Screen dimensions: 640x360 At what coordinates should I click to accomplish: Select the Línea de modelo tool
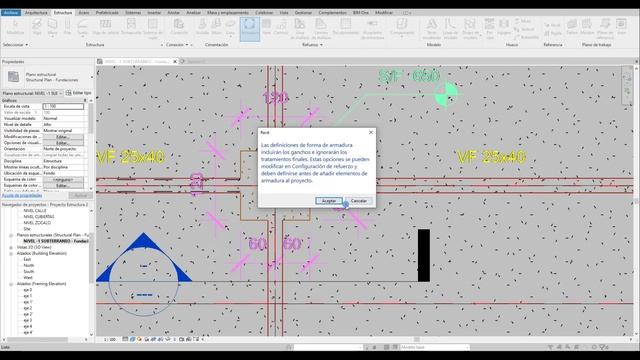click(x=450, y=29)
